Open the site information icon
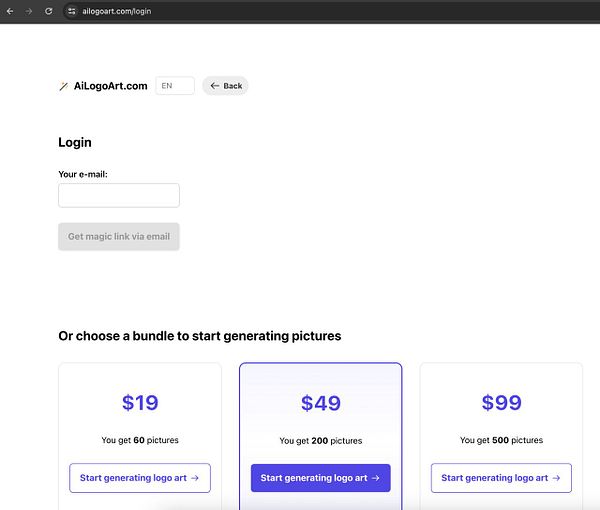600x510 pixels. pyautogui.click(x=71, y=11)
